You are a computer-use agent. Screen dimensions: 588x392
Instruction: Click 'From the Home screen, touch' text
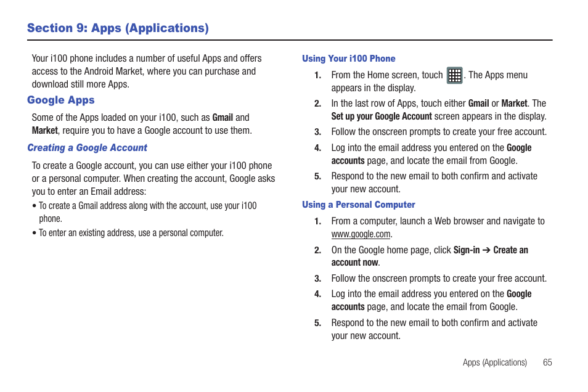click(387, 75)
